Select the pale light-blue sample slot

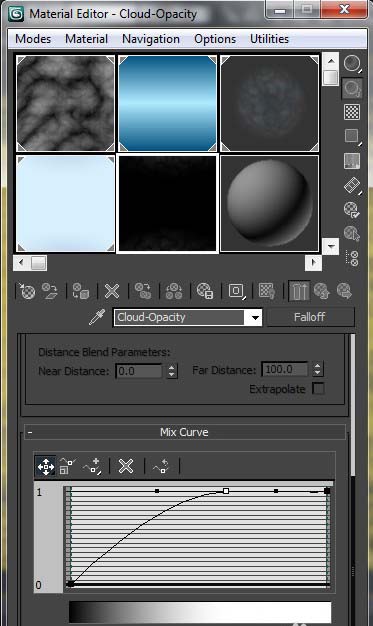click(65, 204)
